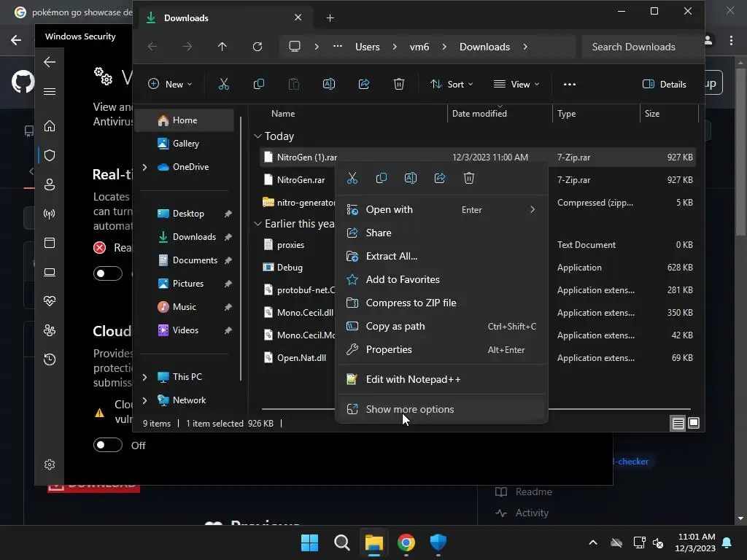Choose Edit with Notepad++
Screen dimensions: 747x560
441,379
